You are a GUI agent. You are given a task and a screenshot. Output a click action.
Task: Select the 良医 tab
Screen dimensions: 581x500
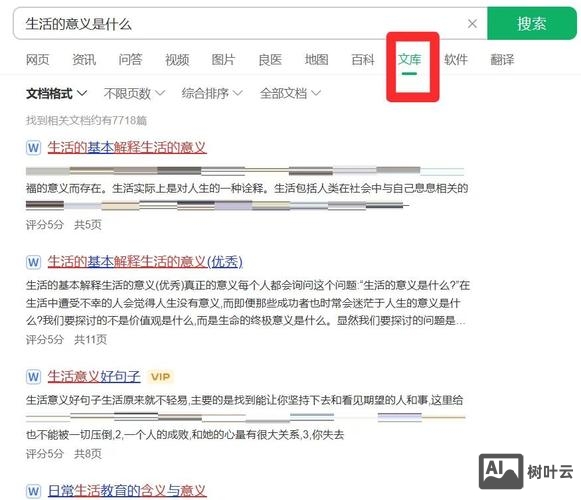[x=270, y=59]
